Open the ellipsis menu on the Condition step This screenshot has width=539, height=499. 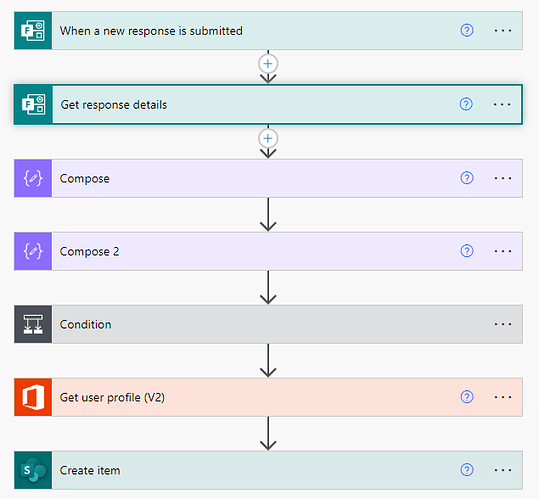(503, 324)
